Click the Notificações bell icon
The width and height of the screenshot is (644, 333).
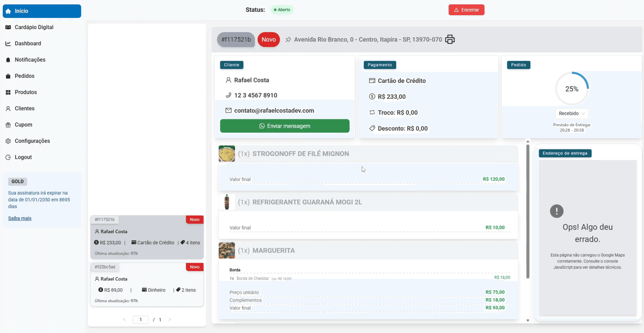coord(8,60)
